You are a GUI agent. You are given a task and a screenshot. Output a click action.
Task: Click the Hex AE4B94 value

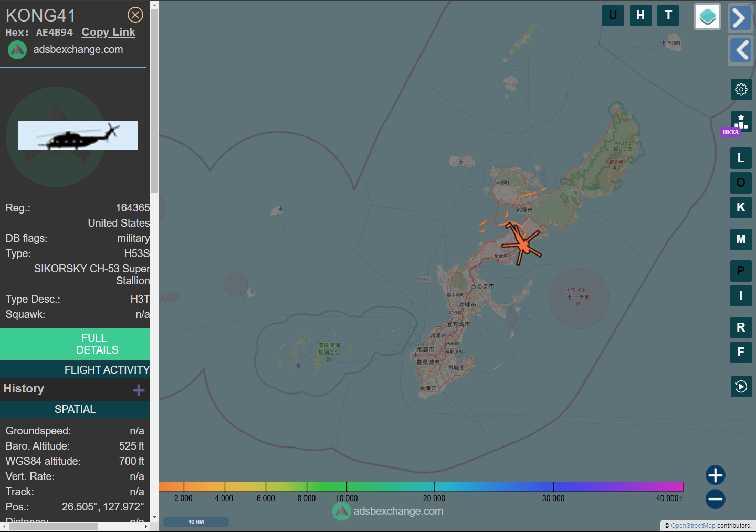54,33
